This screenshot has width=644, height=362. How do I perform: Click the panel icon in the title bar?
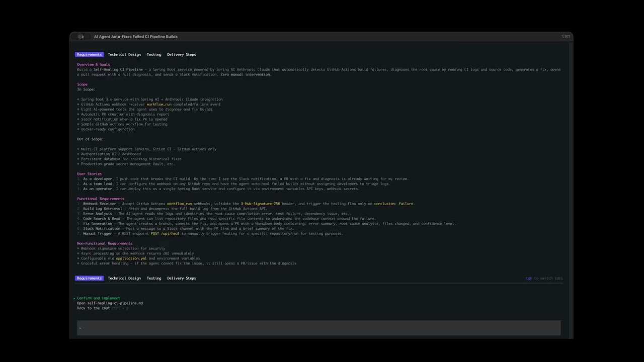[81, 37]
